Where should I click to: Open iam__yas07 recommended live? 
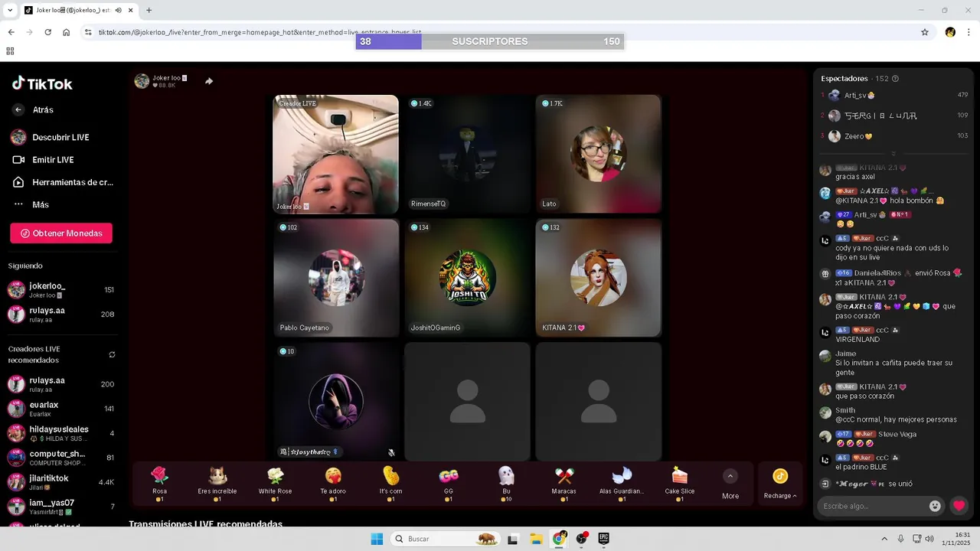click(x=60, y=507)
